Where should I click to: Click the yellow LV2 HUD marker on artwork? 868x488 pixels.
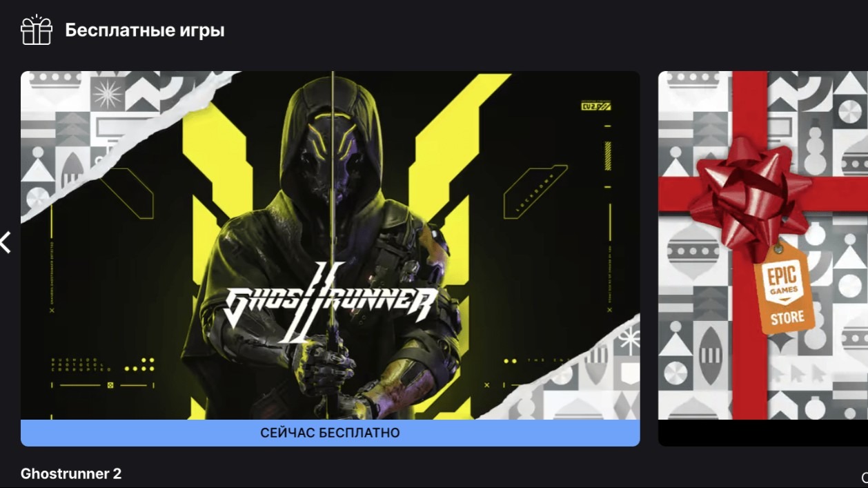(x=595, y=106)
